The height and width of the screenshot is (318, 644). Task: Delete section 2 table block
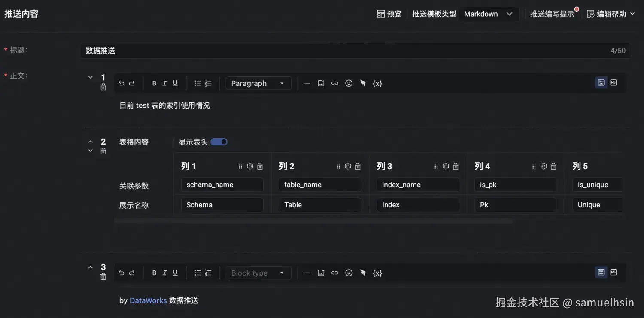103,151
